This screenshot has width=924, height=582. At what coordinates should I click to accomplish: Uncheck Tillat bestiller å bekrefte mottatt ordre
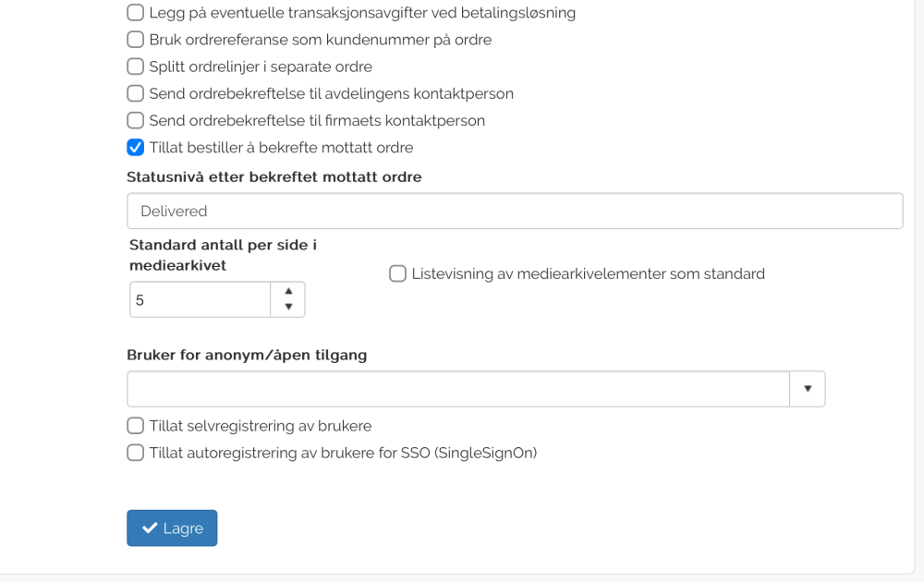(x=136, y=147)
